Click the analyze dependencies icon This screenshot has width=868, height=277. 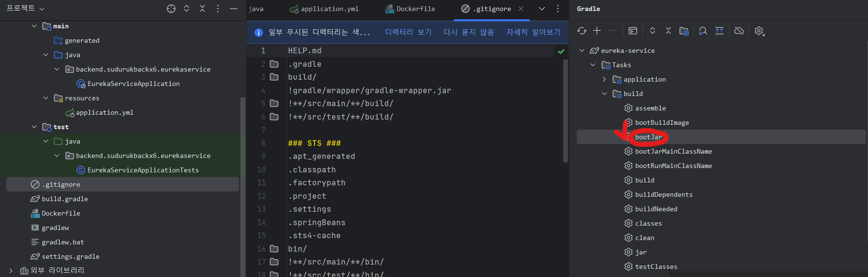[x=703, y=31]
